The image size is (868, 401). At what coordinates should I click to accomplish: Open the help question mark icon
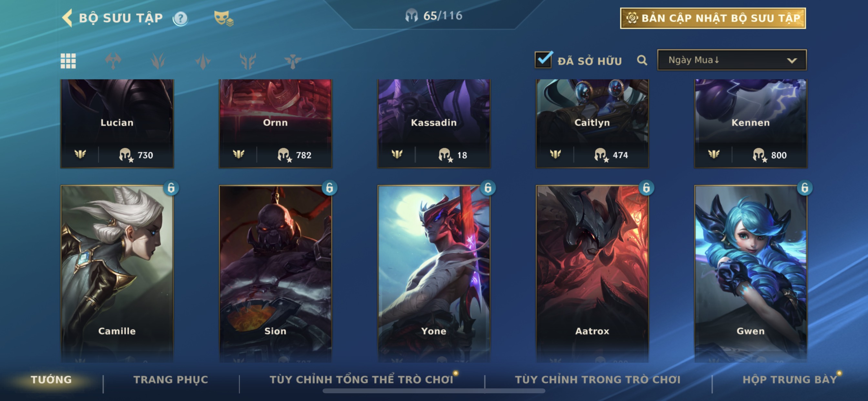pyautogui.click(x=181, y=18)
